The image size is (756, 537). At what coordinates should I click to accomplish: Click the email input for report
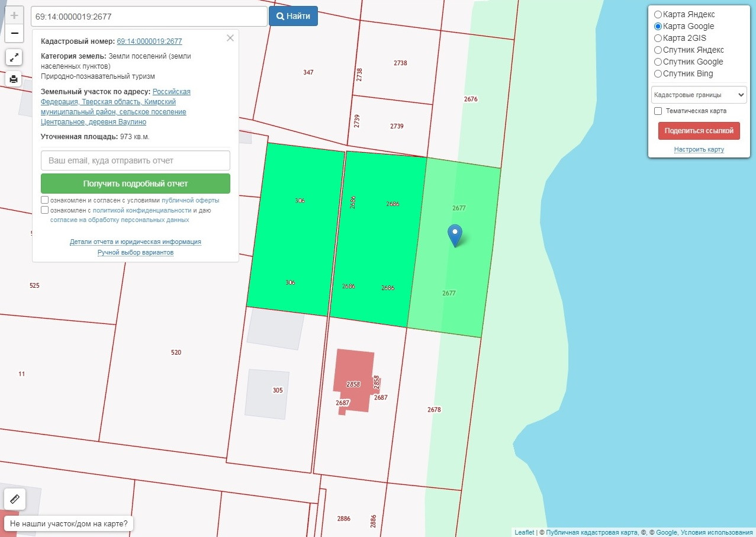click(136, 160)
